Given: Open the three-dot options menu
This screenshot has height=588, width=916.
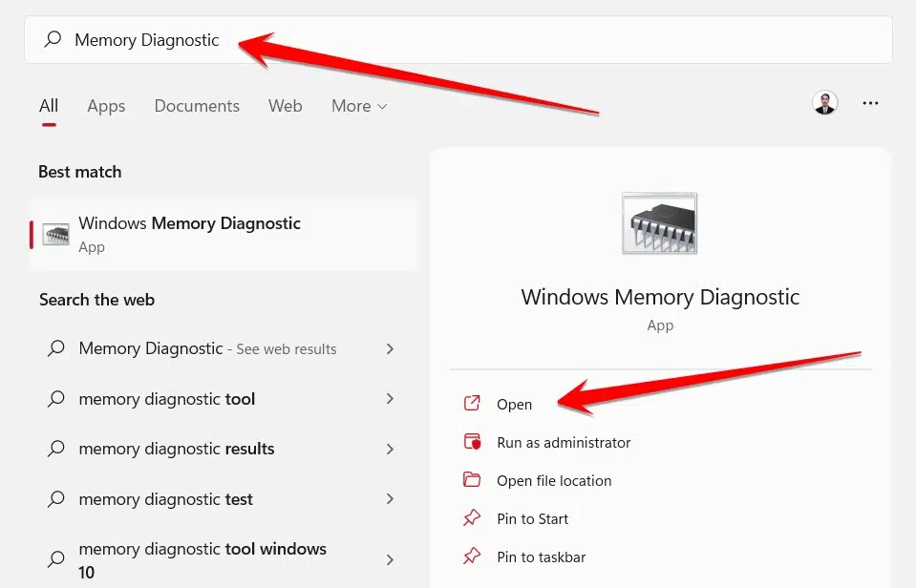Looking at the screenshot, I should [870, 103].
